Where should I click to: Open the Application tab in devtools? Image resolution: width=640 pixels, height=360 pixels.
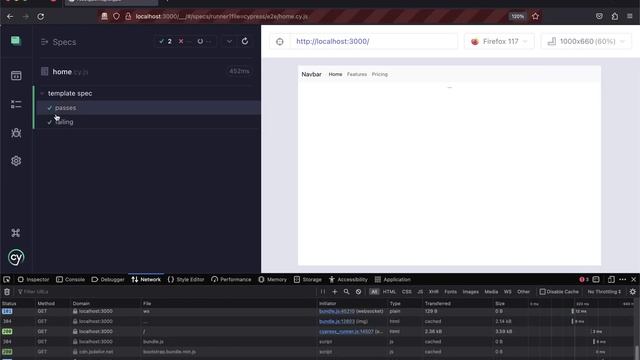[393, 280]
